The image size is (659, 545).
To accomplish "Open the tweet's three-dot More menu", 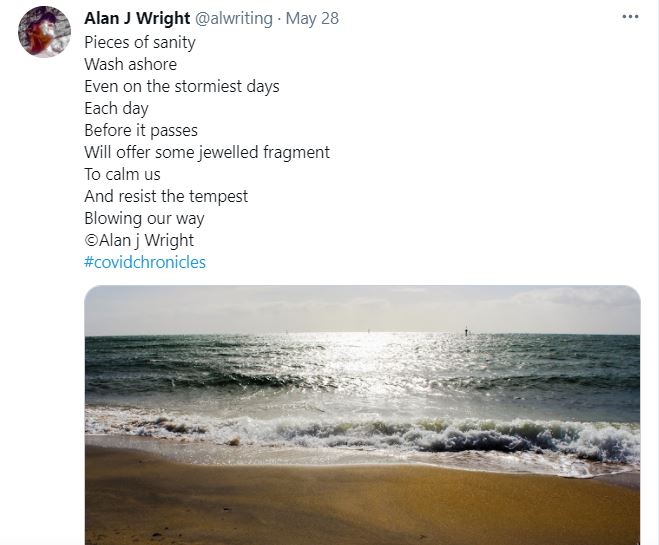I will click(x=630, y=17).
